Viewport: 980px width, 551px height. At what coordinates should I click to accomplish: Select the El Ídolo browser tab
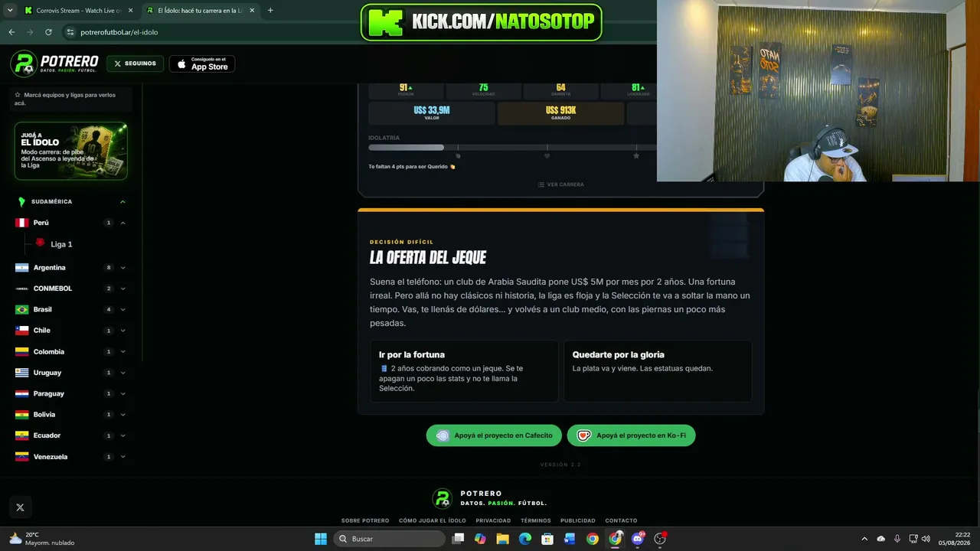click(201, 11)
